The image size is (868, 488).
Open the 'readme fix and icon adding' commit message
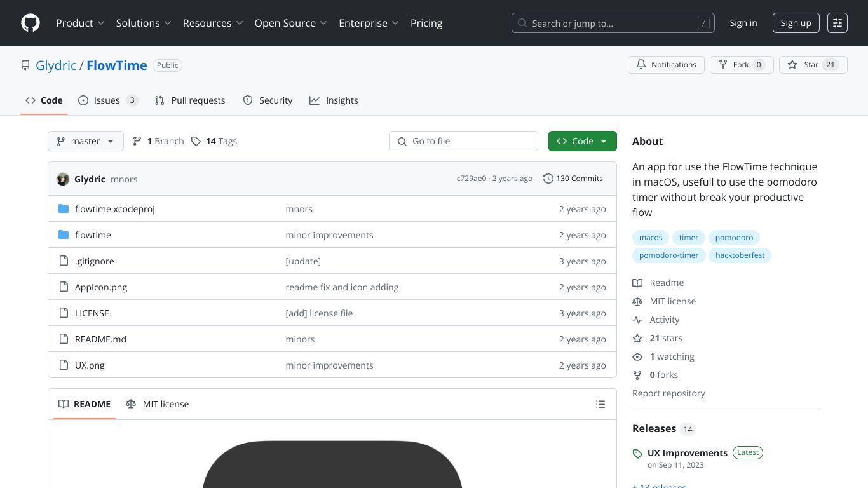(342, 287)
